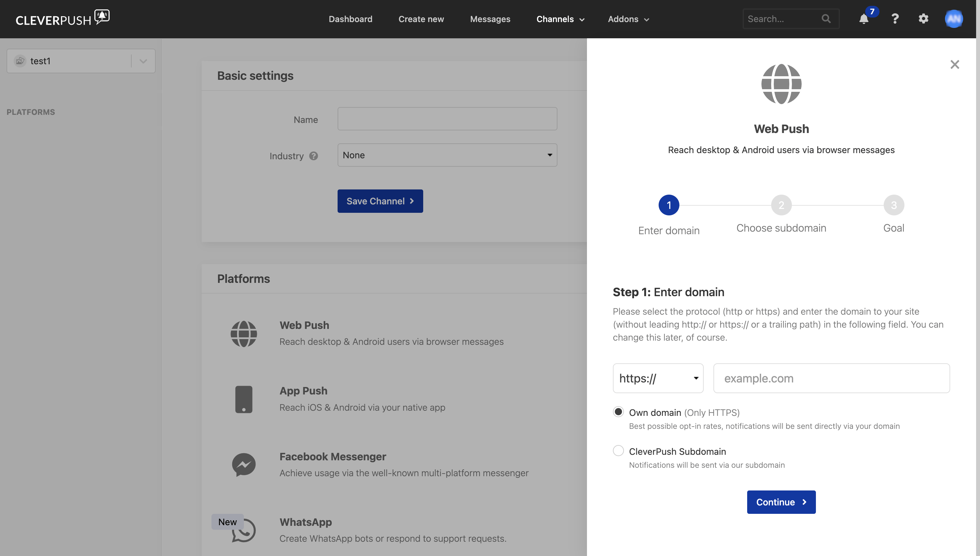Open the Industry dropdown
The image size is (980, 556).
click(447, 155)
